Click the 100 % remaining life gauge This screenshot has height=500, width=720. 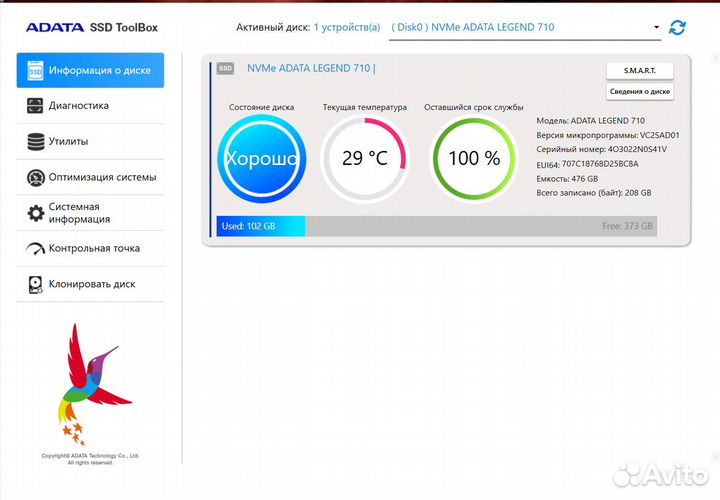[473, 158]
